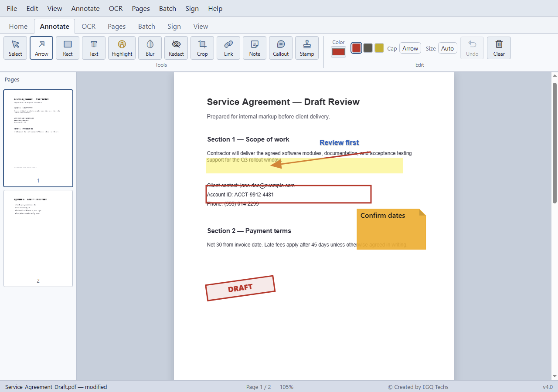This screenshot has height=392, width=558.
Task: Select the red preset color swatch
Action: (356, 48)
